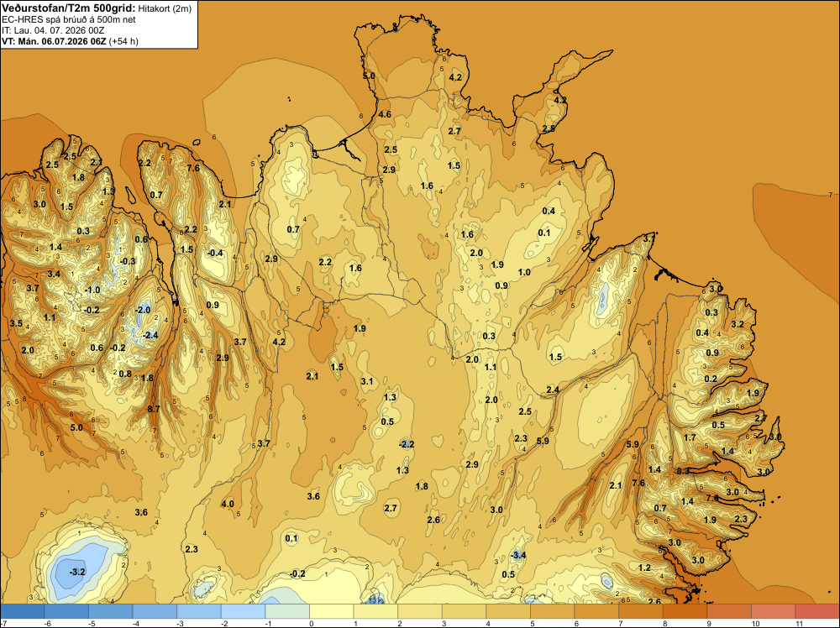Select the 4.0 temperature value
Image resolution: width=840 pixels, height=628 pixels.
pyautogui.click(x=228, y=504)
